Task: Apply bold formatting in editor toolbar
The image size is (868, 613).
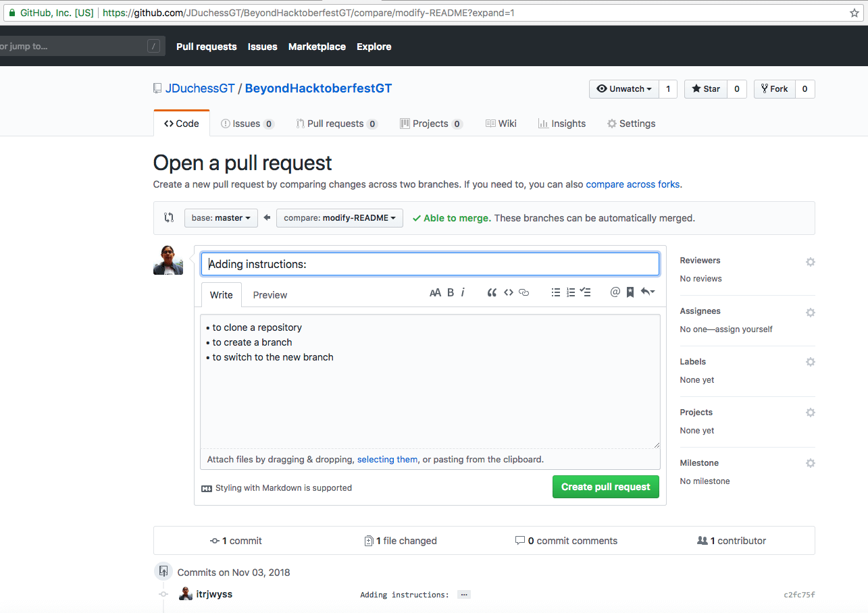Action: click(451, 292)
